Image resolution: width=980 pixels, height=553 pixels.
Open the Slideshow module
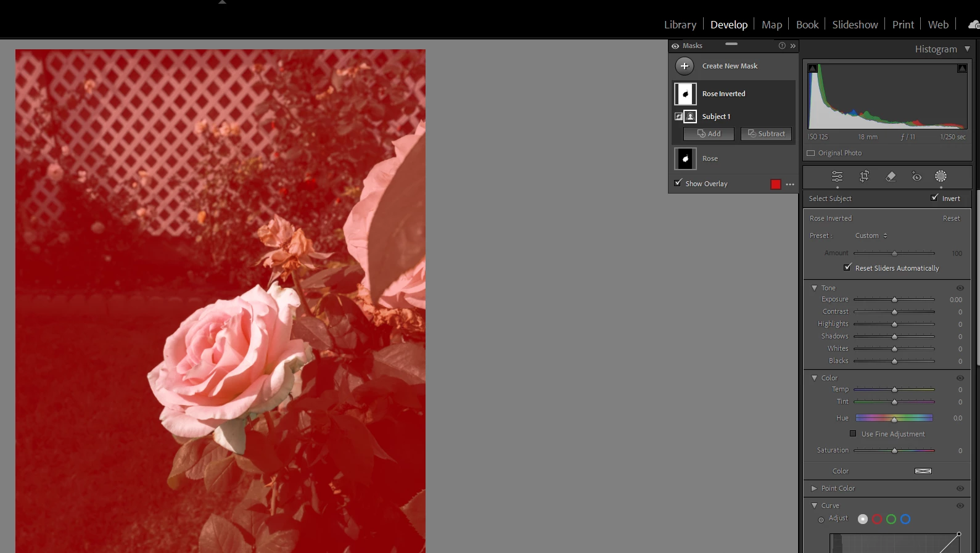click(855, 25)
